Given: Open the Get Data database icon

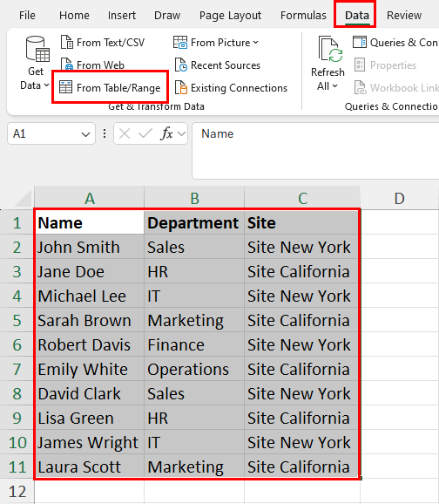Looking at the screenshot, I should coord(37,49).
